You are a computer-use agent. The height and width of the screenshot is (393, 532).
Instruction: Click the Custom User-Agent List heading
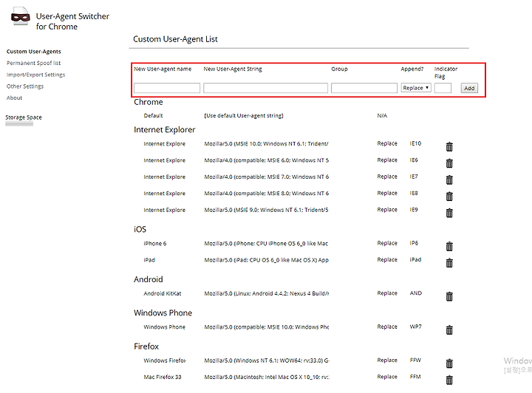175,39
